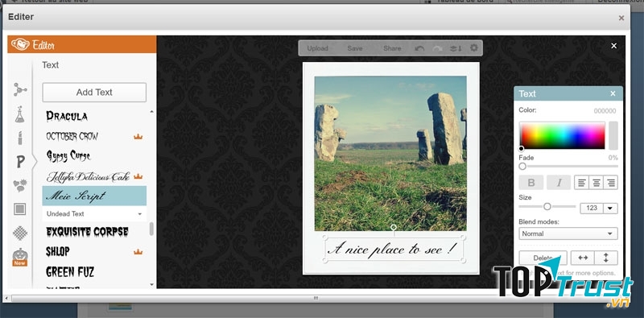Pick a color from the rainbow spectrum
Screen dimensions: 644x318
(562, 135)
